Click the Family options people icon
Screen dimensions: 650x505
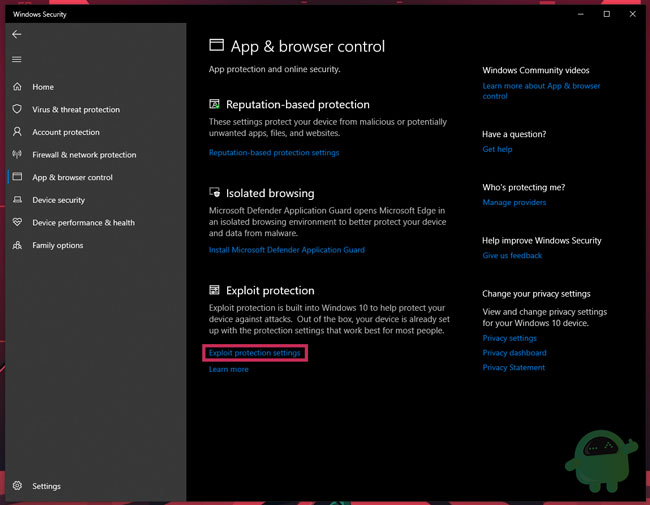click(x=17, y=245)
